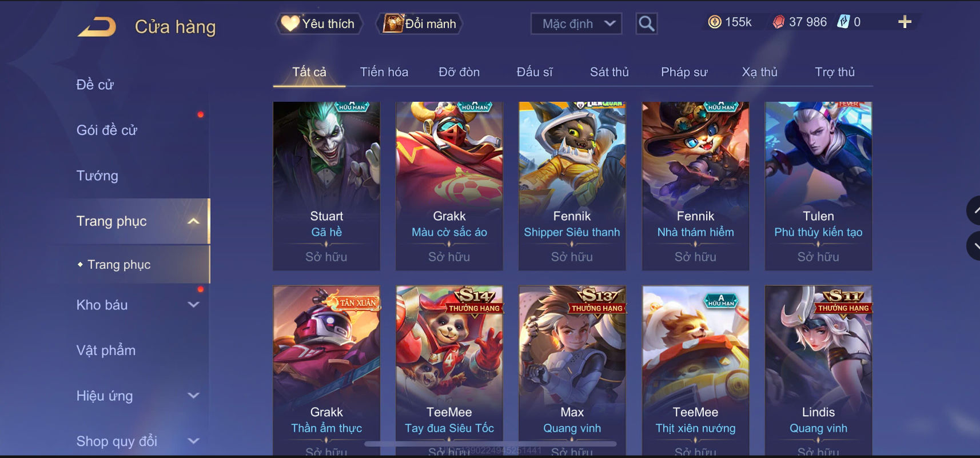Select the Pháp sư filter tab
The height and width of the screenshot is (458, 980).
pos(684,72)
